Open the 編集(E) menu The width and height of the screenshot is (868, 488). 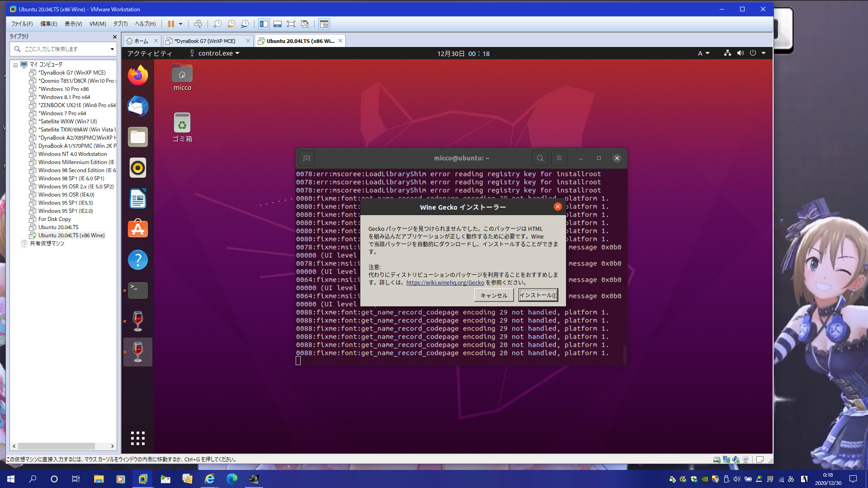(48, 24)
